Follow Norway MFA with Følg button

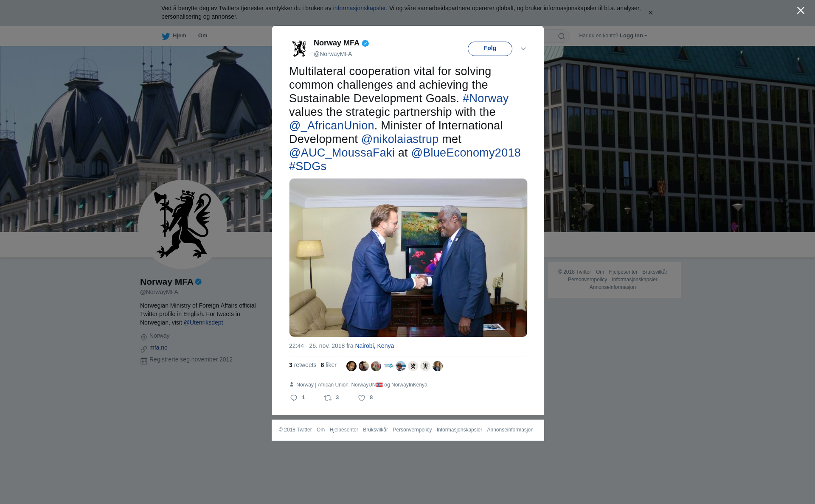[490, 49]
